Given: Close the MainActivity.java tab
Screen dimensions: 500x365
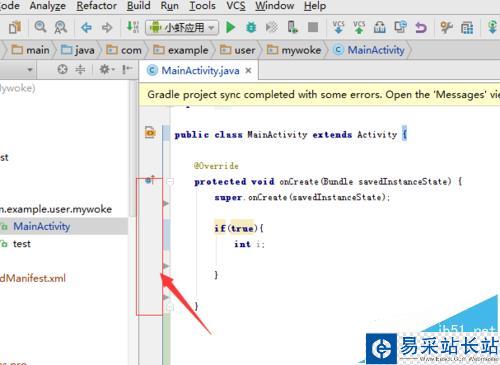Looking at the screenshot, I should pyautogui.click(x=248, y=70).
